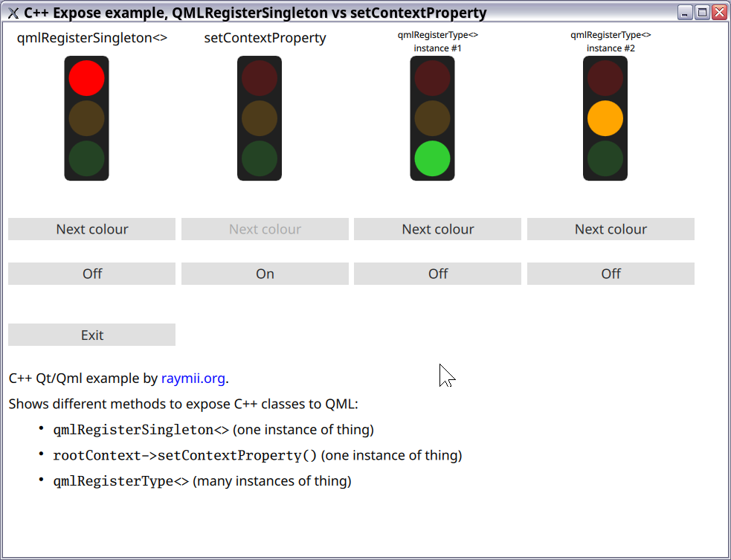Click the dark green lamp of the setContextProperty light
The width and height of the screenshot is (731, 560).
(260, 158)
